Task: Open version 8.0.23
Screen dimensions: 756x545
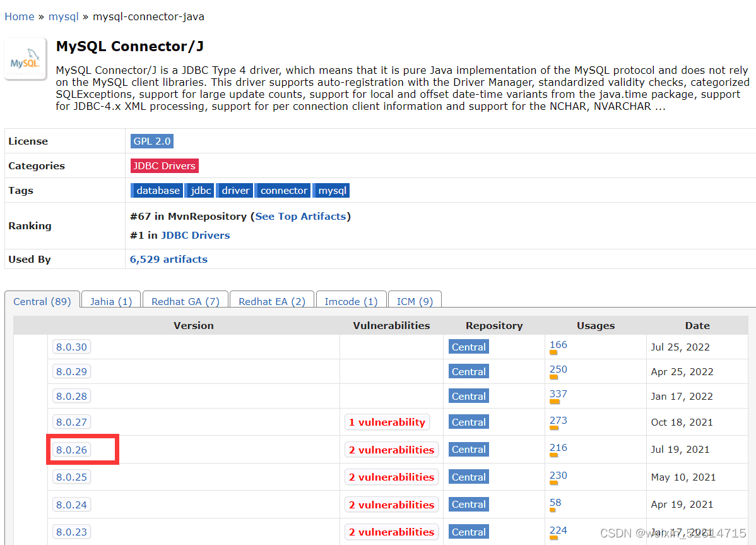Action: click(x=71, y=532)
